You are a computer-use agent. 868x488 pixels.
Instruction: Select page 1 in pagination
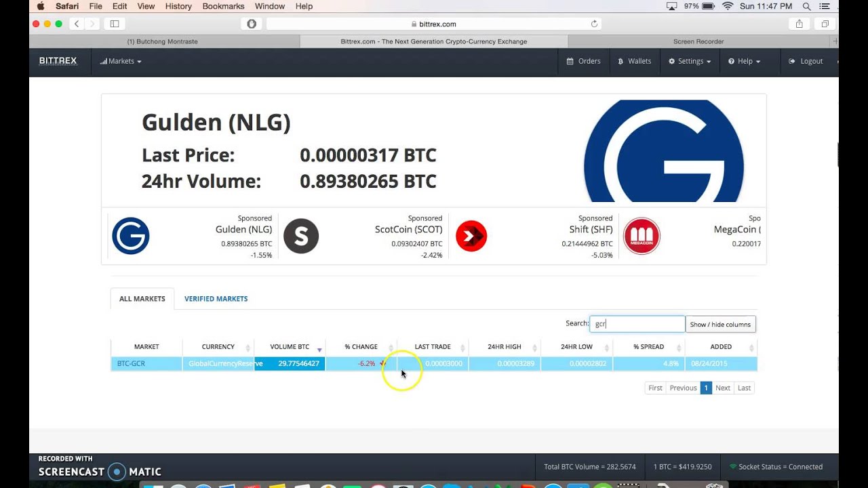706,388
